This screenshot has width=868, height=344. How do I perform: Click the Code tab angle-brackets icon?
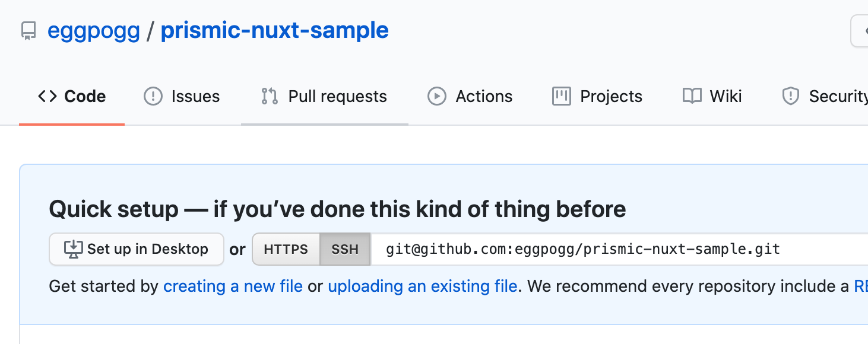pyautogui.click(x=47, y=96)
